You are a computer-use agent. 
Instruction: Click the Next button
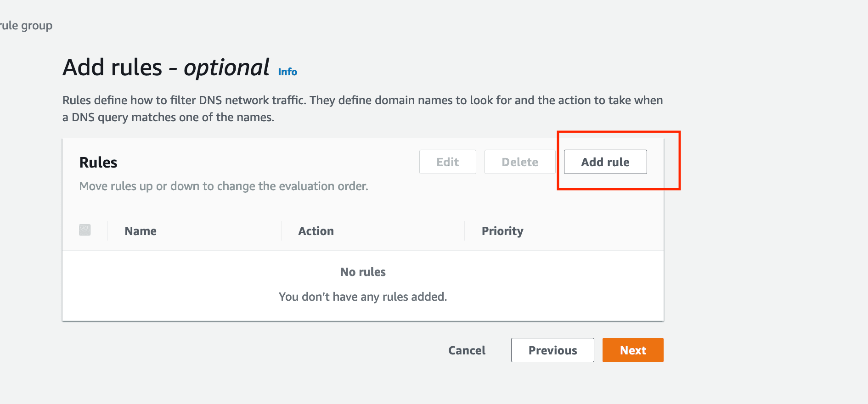coord(633,350)
